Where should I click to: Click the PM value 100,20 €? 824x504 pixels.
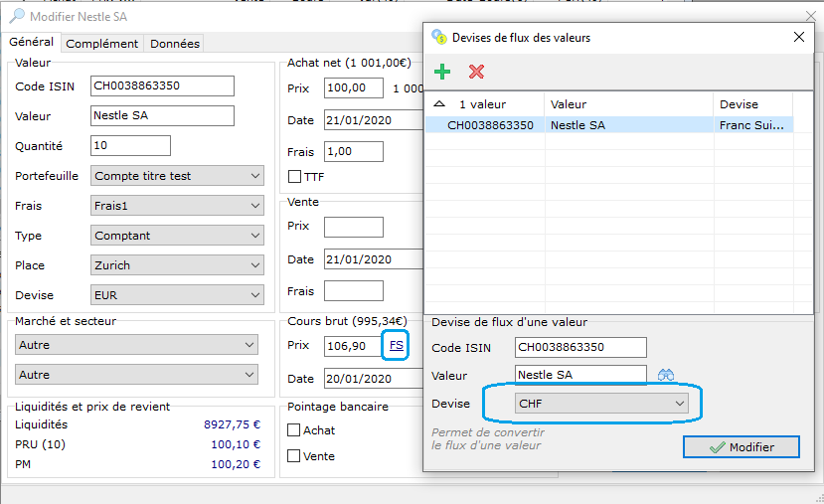pyautogui.click(x=236, y=464)
